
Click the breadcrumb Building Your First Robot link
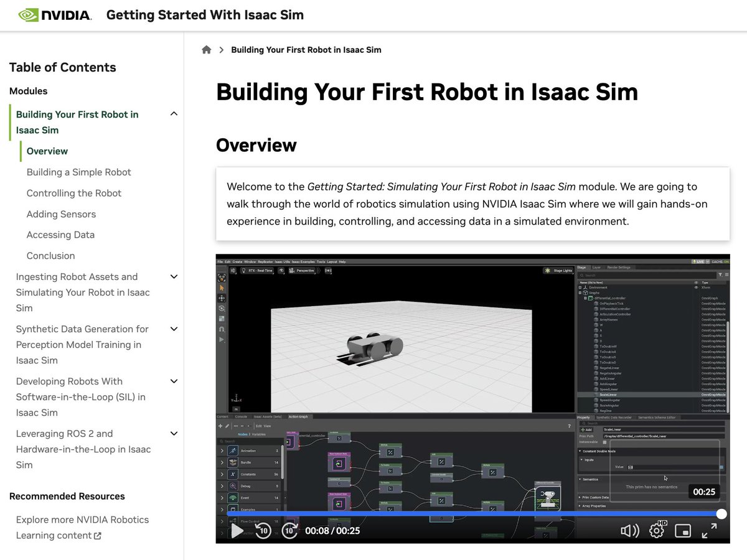click(306, 50)
